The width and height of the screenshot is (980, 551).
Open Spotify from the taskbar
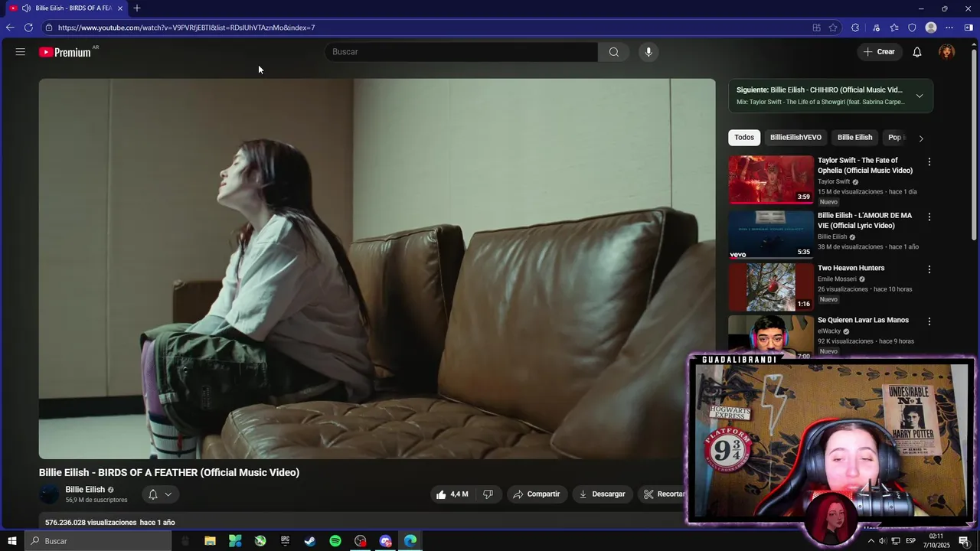click(x=335, y=541)
